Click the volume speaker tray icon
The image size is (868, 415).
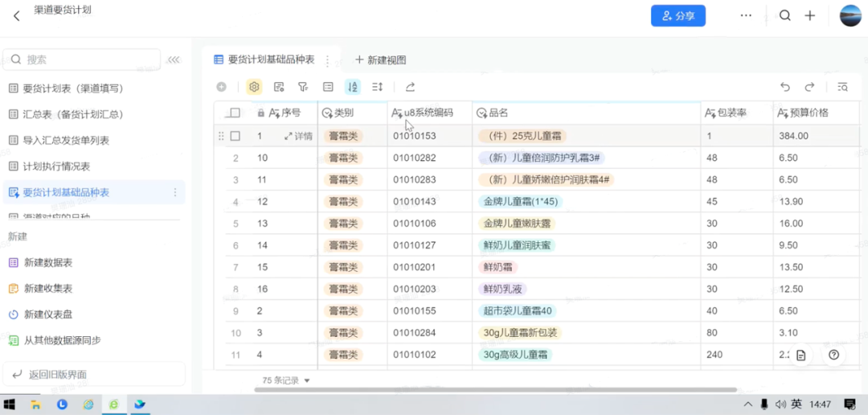point(781,404)
